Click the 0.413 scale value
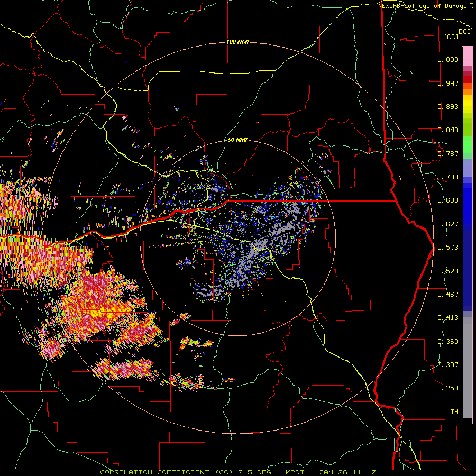 pyautogui.click(x=448, y=318)
